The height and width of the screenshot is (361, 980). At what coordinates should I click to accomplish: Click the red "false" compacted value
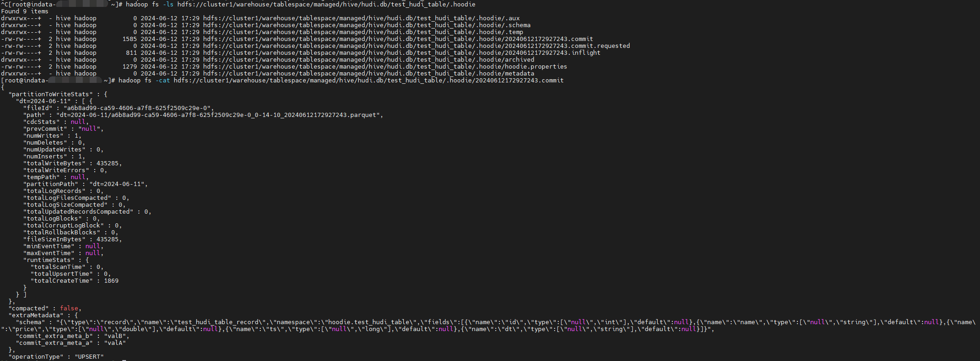[69, 309]
